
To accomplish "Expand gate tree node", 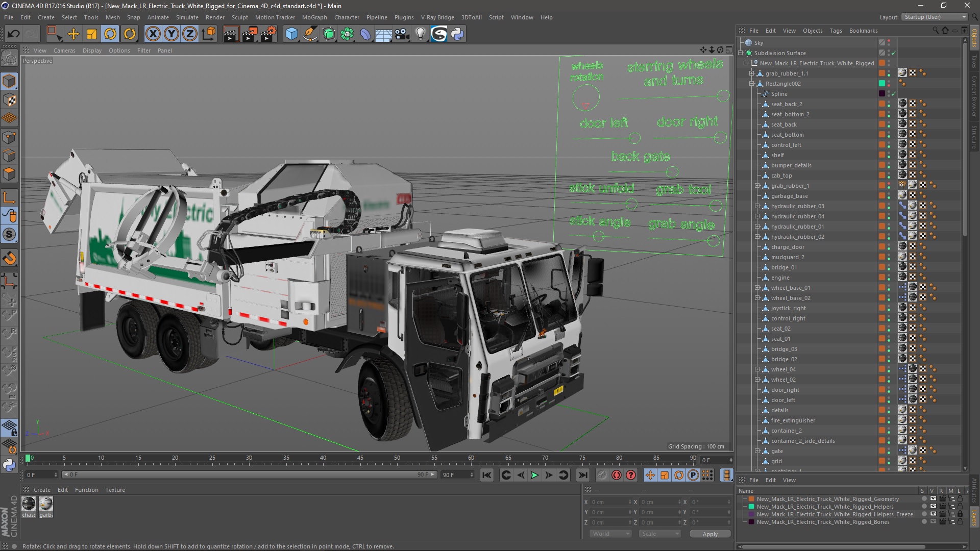I will pos(757,451).
